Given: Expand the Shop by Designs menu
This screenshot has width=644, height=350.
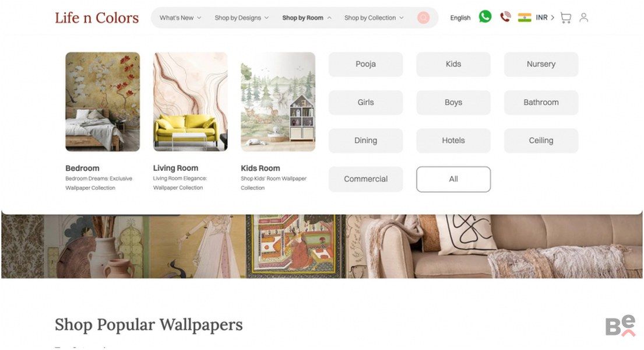Looking at the screenshot, I should (241, 17).
